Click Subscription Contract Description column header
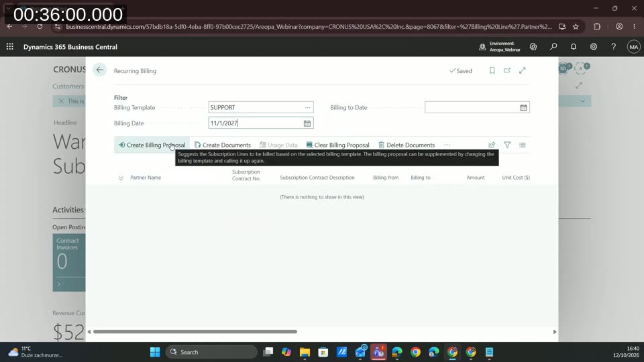 pos(317,178)
